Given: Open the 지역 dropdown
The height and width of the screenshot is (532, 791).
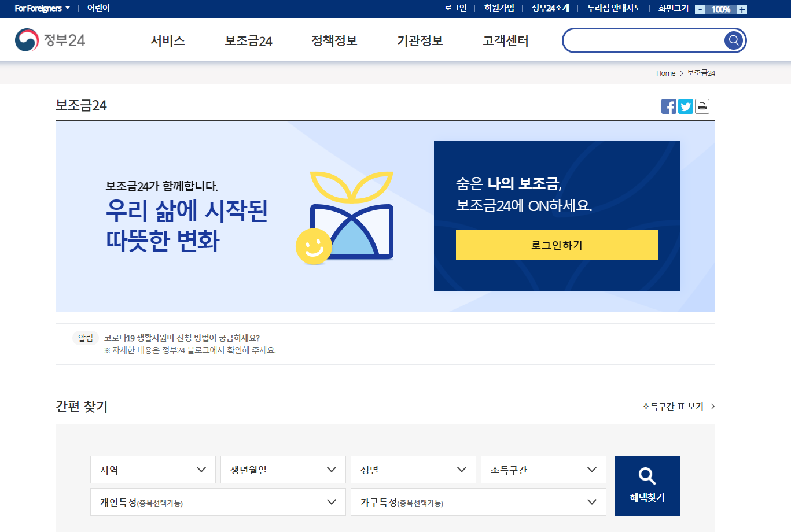Looking at the screenshot, I should [153, 470].
